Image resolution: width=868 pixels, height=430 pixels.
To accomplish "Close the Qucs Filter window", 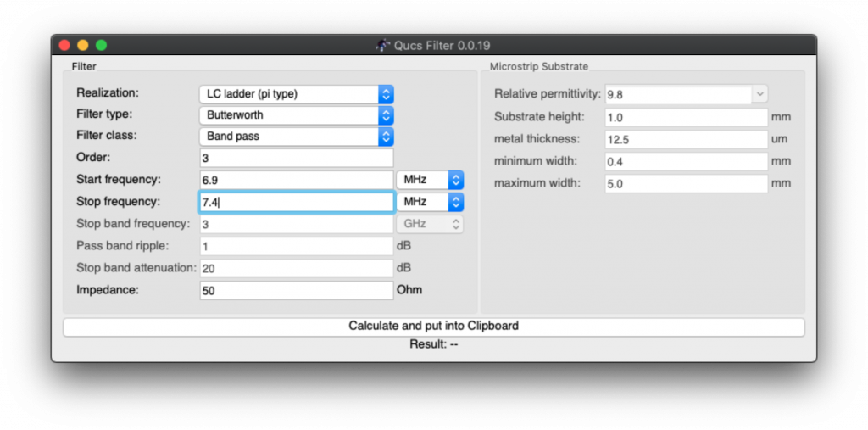I will pyautogui.click(x=64, y=46).
